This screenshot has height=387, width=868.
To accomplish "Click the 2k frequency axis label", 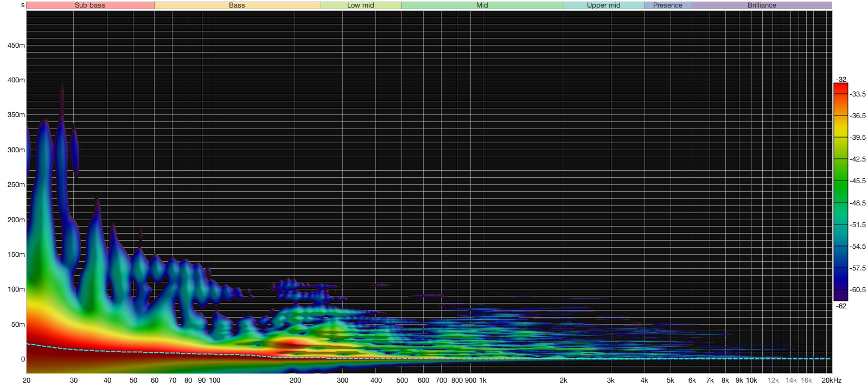I will click(x=564, y=380).
